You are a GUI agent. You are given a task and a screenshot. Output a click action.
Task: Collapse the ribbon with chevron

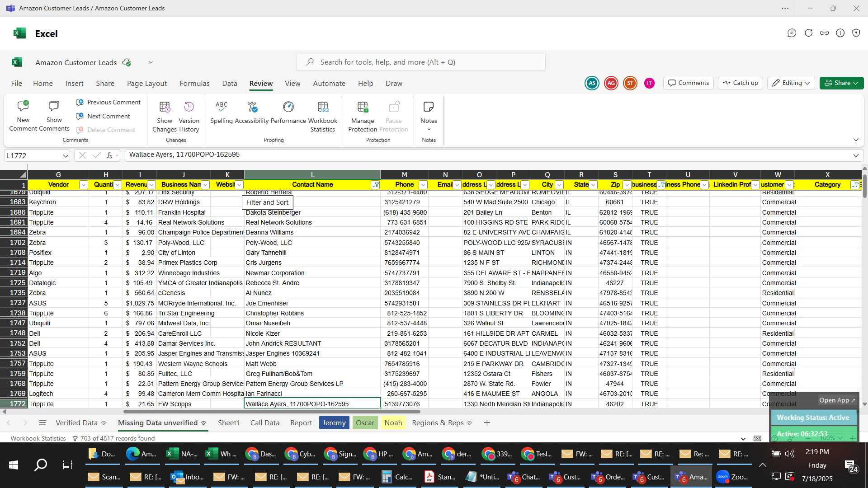[x=856, y=140]
